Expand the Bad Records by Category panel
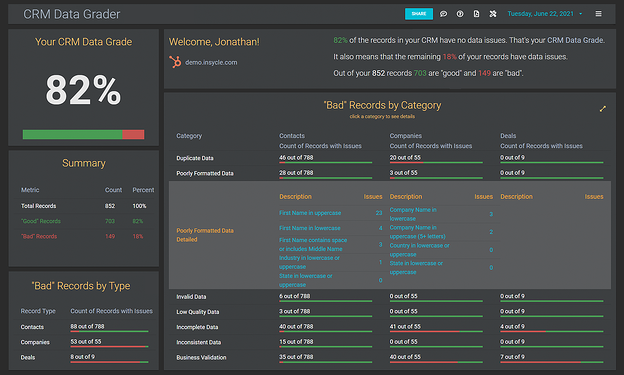 tap(603, 109)
